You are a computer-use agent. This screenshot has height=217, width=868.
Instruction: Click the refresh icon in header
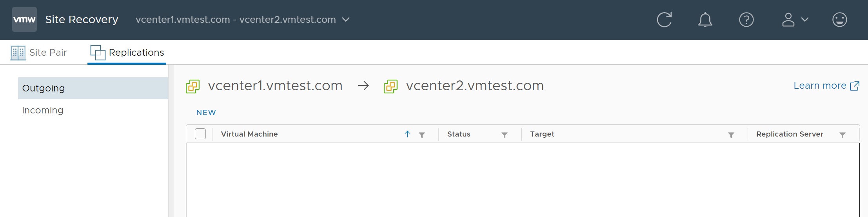pyautogui.click(x=664, y=20)
